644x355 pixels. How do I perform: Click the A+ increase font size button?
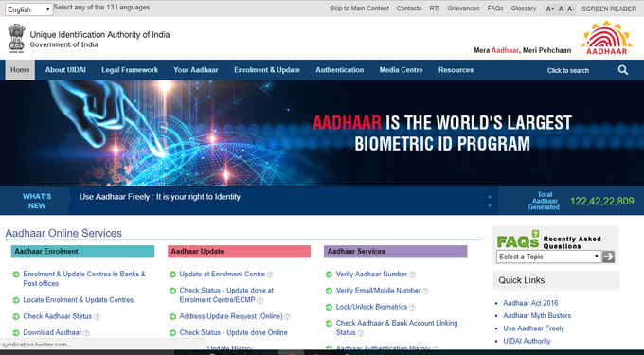(550, 9)
